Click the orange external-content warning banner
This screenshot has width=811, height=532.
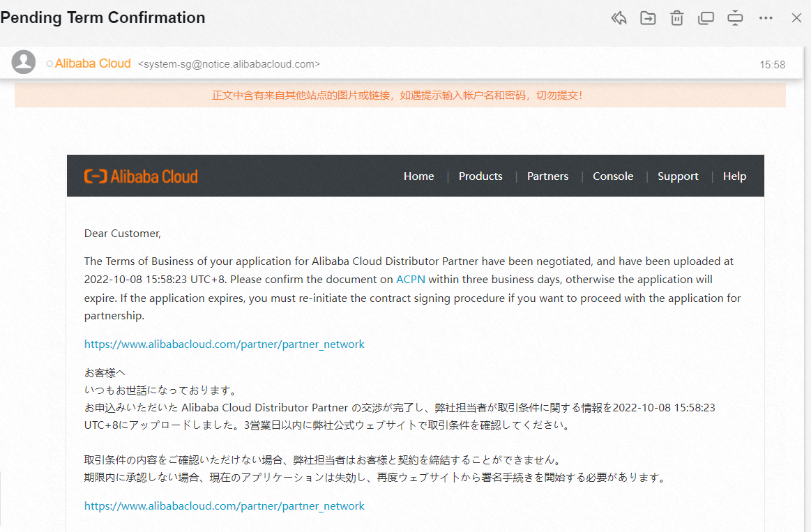coord(400,95)
